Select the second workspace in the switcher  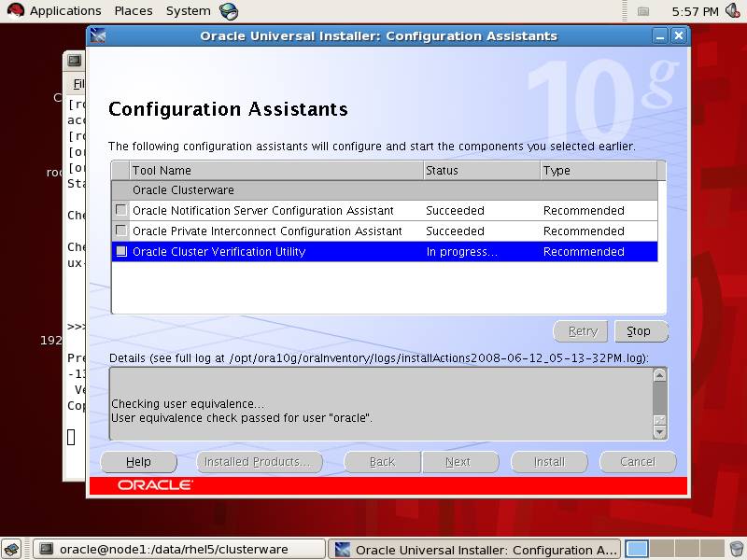pyautogui.click(x=662, y=549)
